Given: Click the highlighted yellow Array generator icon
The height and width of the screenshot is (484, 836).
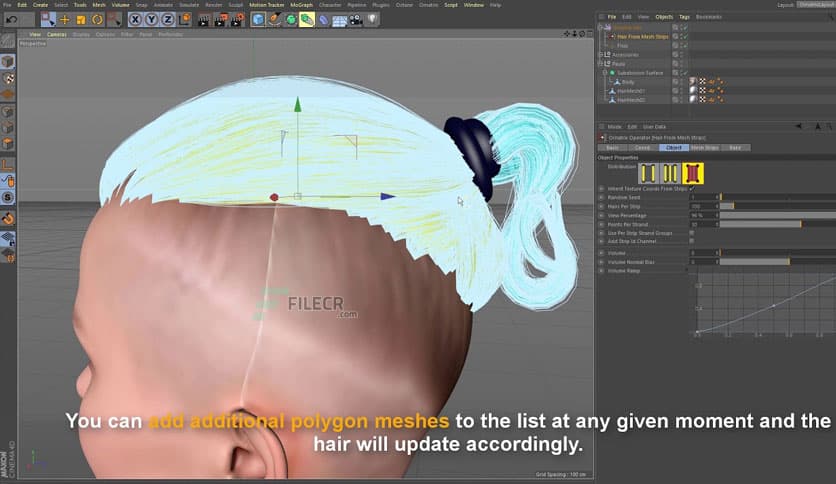Looking at the screenshot, I should click(x=307, y=20).
